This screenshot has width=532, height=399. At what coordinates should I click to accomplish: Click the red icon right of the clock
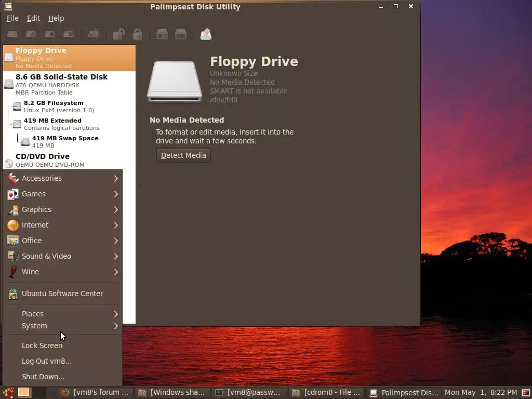[x=526, y=393]
